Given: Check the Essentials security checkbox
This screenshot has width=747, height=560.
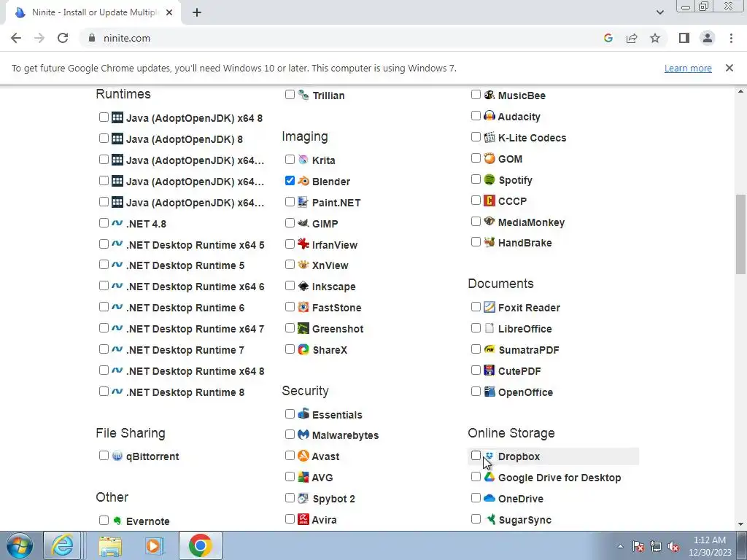Looking at the screenshot, I should click(x=290, y=414).
